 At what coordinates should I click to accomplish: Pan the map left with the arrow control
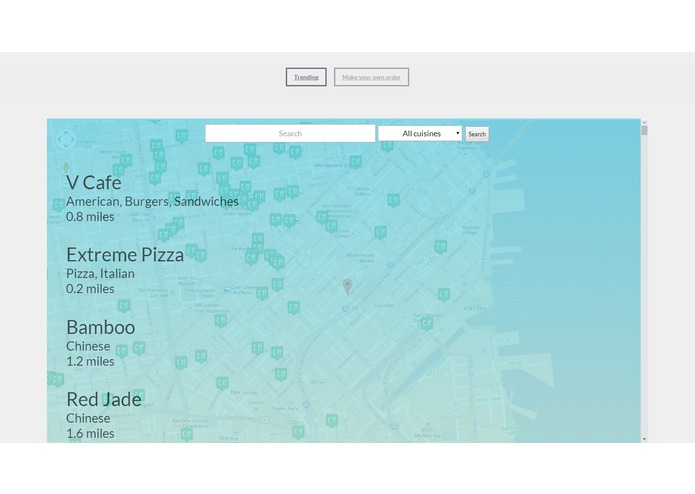point(59,139)
